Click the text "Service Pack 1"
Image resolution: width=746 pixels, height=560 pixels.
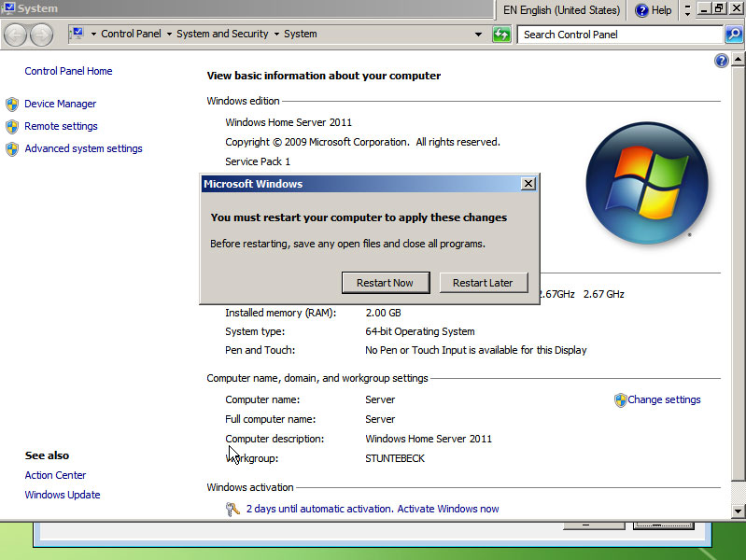tap(258, 161)
